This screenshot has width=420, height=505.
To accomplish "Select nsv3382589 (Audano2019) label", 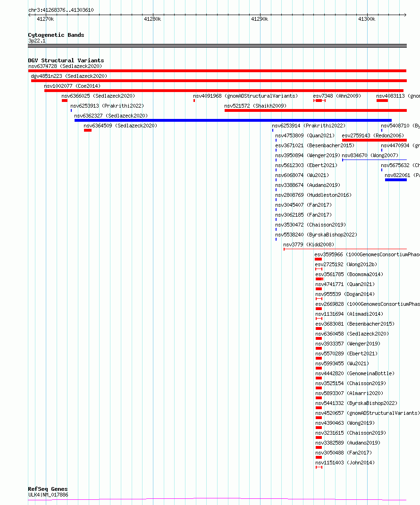I will tap(348, 443).
